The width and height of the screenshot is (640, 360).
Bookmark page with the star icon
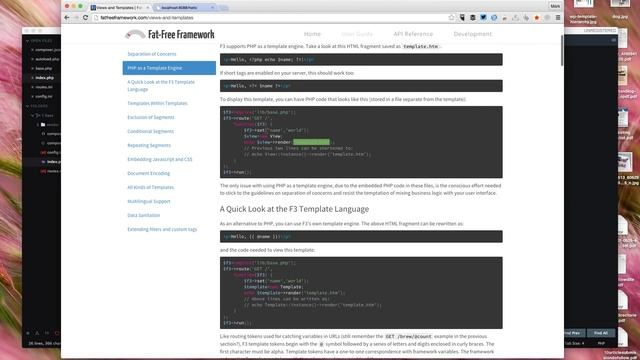pos(451,18)
